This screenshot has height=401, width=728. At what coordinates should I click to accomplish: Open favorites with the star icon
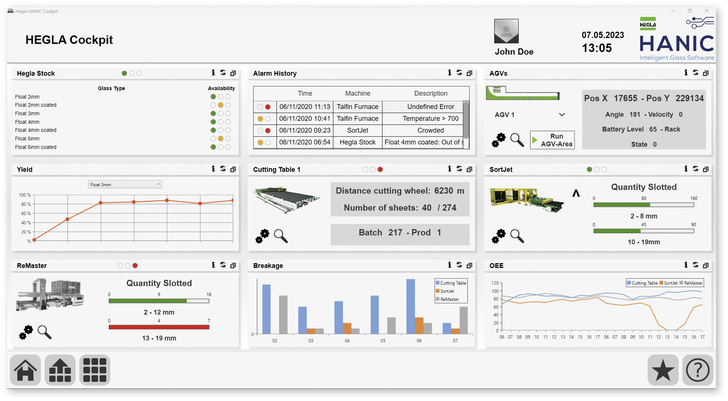click(662, 370)
